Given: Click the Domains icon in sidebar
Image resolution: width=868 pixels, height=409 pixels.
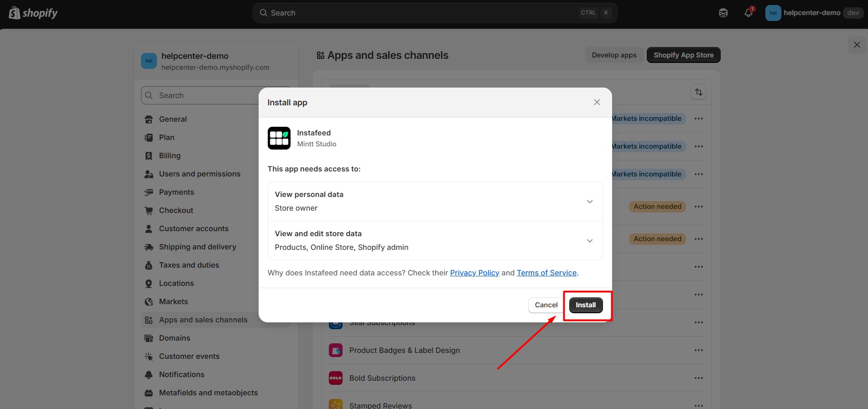Looking at the screenshot, I should click(x=149, y=338).
